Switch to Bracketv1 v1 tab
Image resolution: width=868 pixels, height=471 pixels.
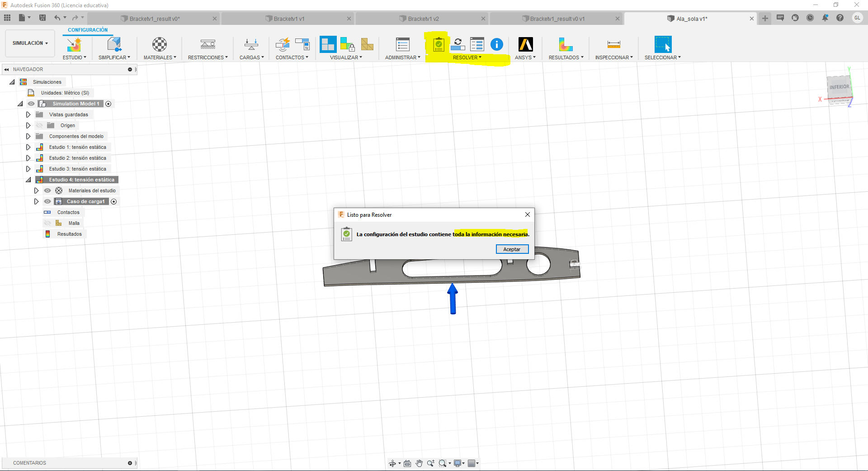(x=288, y=19)
